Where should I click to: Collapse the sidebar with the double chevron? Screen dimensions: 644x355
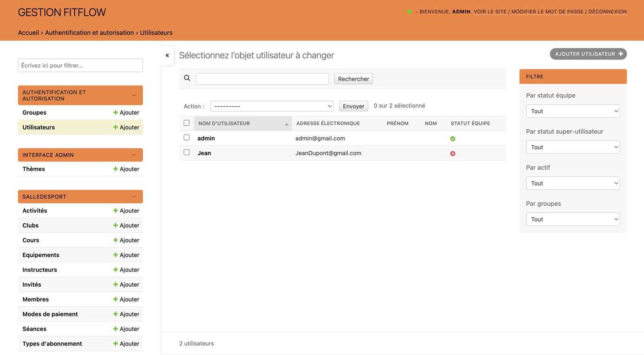point(167,56)
